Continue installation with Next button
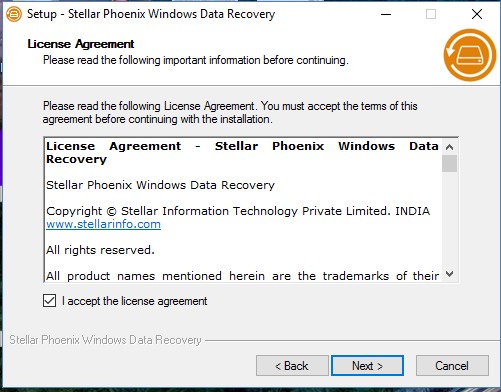Image resolution: width=501 pixels, height=392 pixels. point(367,366)
